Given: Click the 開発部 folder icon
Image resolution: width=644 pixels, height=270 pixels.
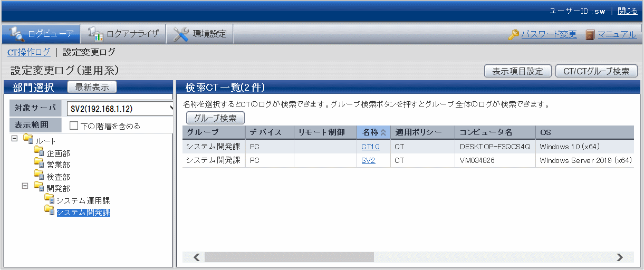Looking at the screenshot, I should point(39,187).
